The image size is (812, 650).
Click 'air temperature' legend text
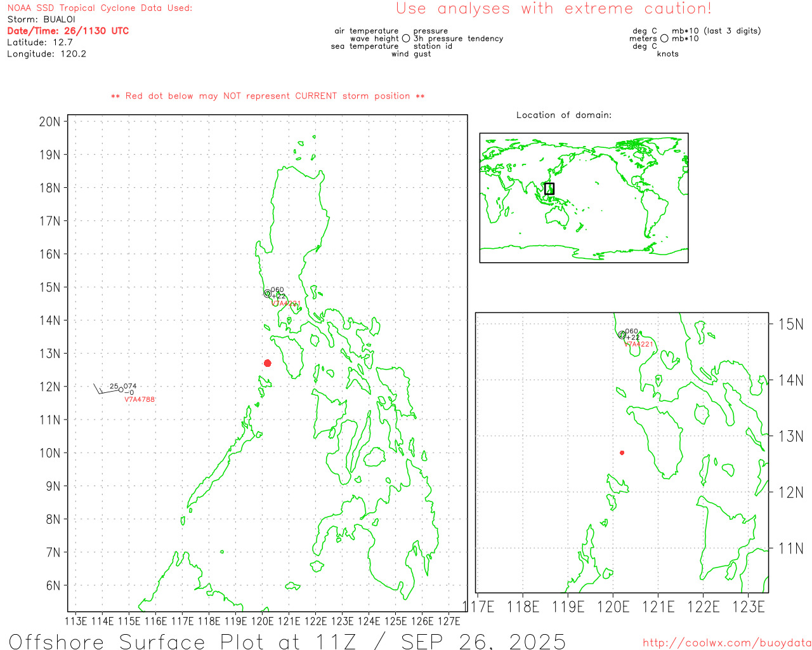coord(367,31)
